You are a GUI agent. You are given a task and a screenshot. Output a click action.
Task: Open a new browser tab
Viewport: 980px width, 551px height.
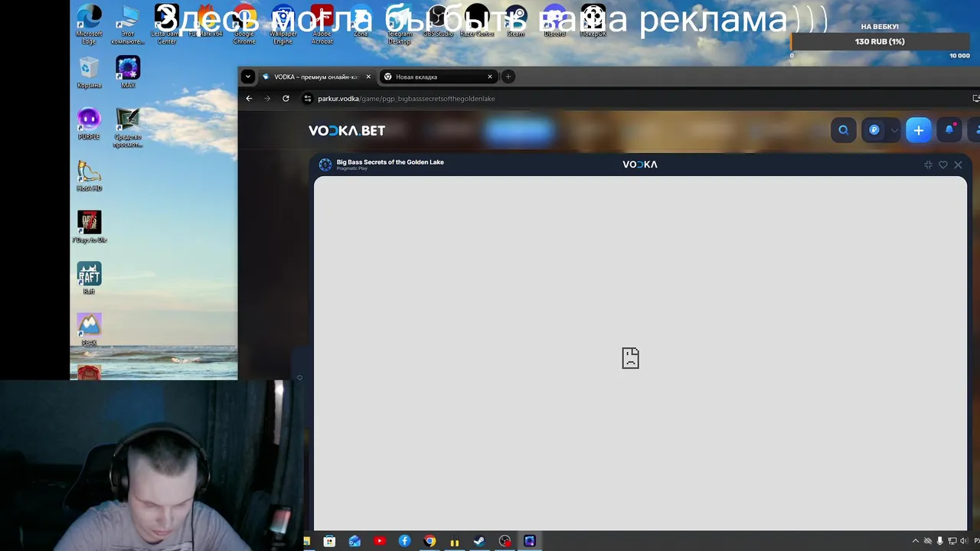[x=508, y=77]
